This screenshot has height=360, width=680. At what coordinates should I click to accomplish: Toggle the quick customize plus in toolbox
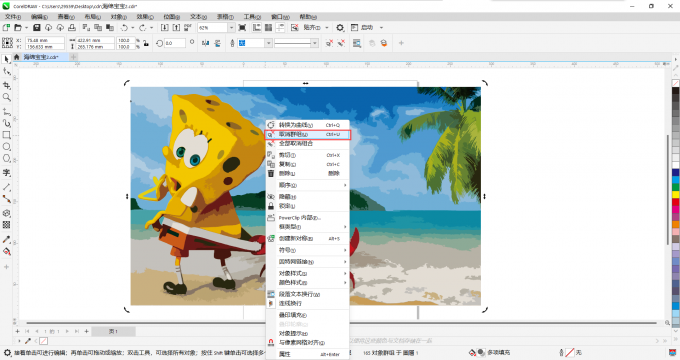coord(7,267)
